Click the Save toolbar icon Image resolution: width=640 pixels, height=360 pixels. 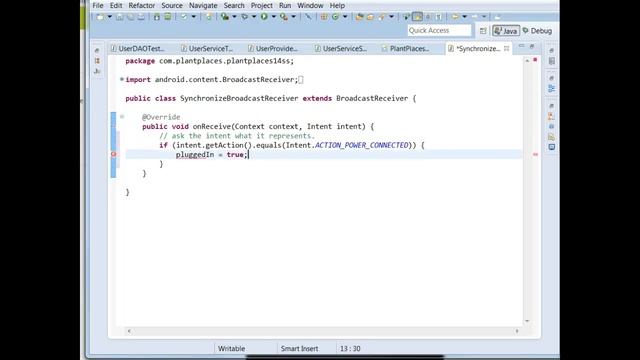(120, 17)
